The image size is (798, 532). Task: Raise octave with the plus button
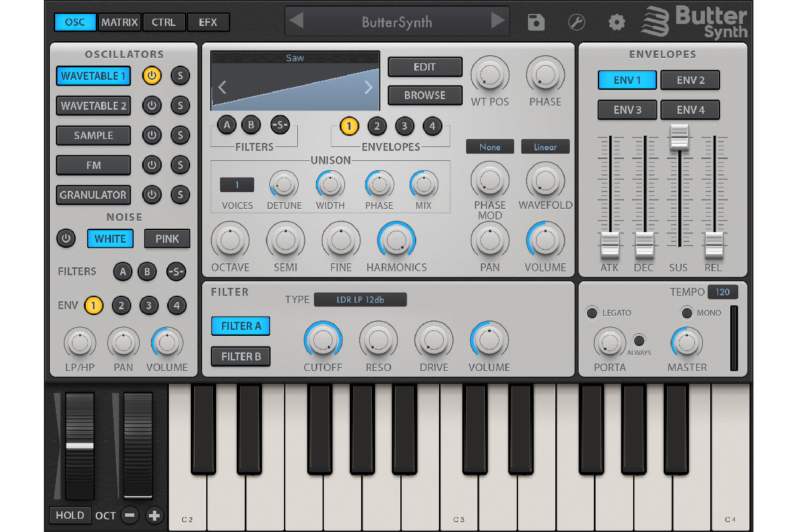pos(154,515)
